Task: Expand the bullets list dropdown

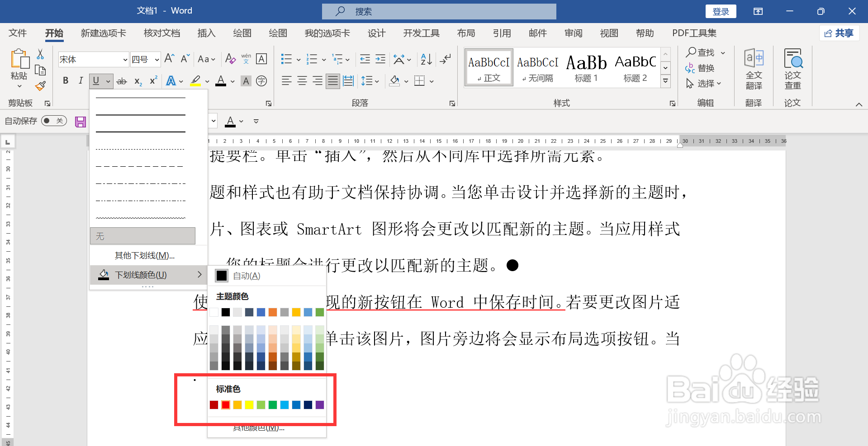Action: point(299,60)
